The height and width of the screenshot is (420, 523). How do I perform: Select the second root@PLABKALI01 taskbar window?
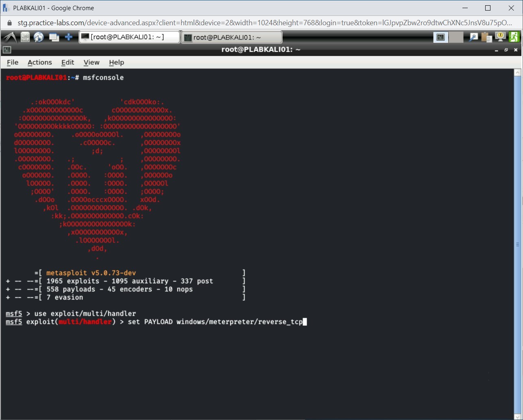(x=231, y=37)
